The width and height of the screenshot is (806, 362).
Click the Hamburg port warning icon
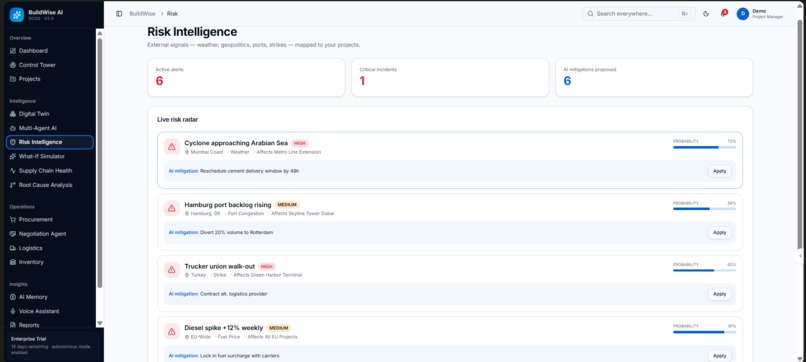(172, 208)
